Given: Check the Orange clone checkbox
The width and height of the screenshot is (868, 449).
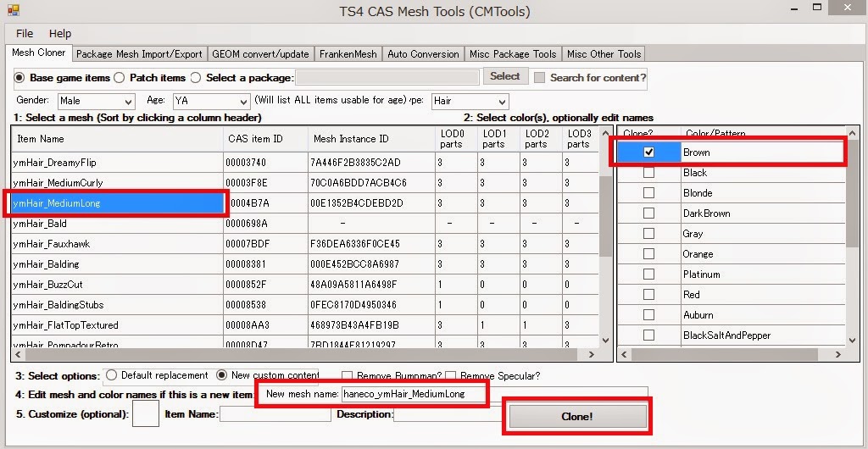Looking at the screenshot, I should point(648,254).
